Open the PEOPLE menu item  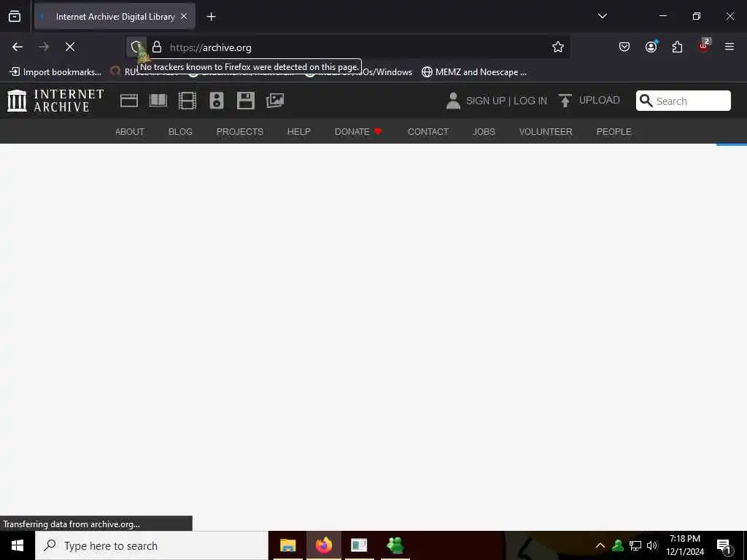pos(614,132)
